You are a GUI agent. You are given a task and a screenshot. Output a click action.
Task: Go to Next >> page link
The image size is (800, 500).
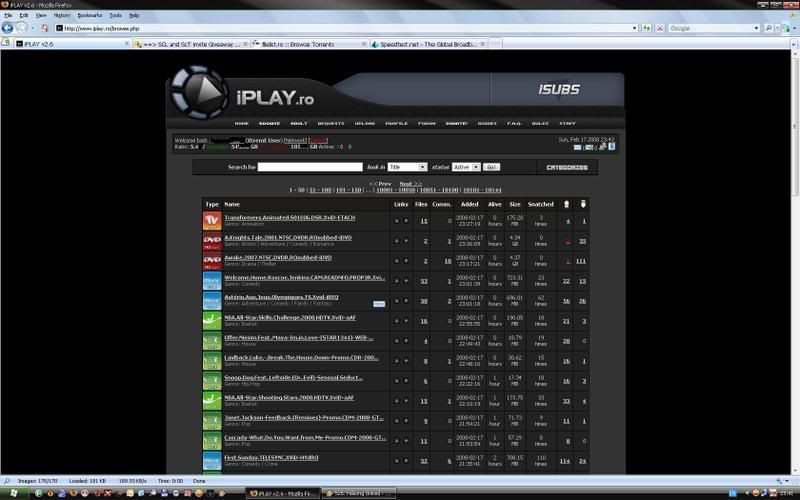tap(411, 184)
